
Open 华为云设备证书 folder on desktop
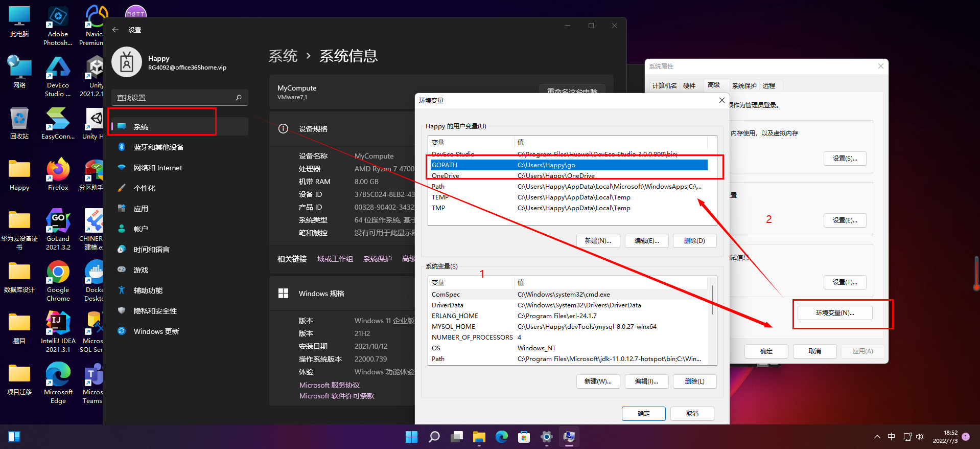(19, 230)
